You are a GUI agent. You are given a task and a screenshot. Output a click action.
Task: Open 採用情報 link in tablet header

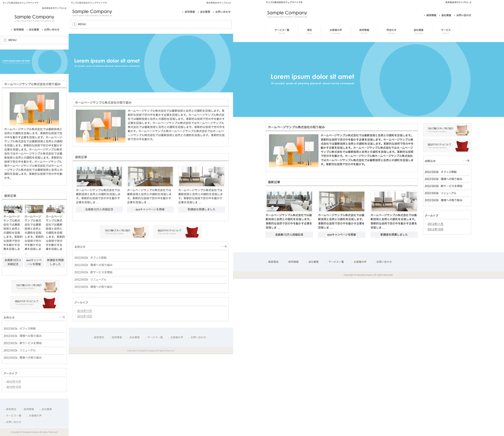[190, 12]
